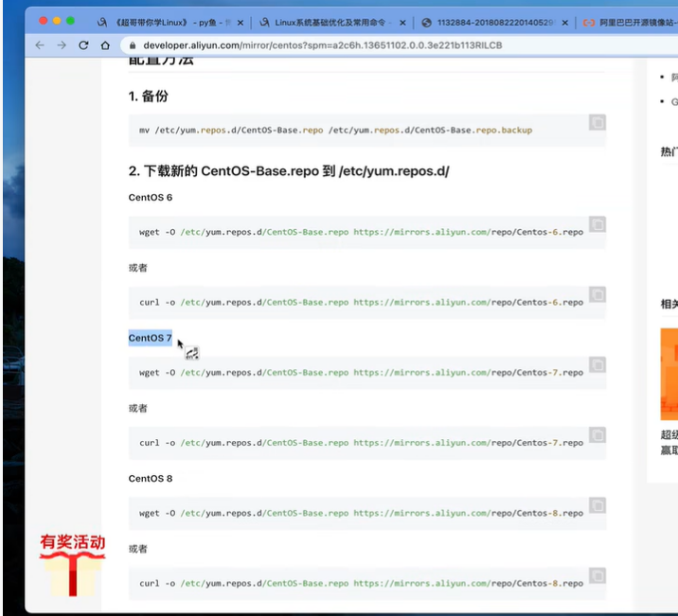Close the 1132884-2018082220140529 tab
Image resolution: width=678 pixels, height=616 pixels.
(564, 23)
